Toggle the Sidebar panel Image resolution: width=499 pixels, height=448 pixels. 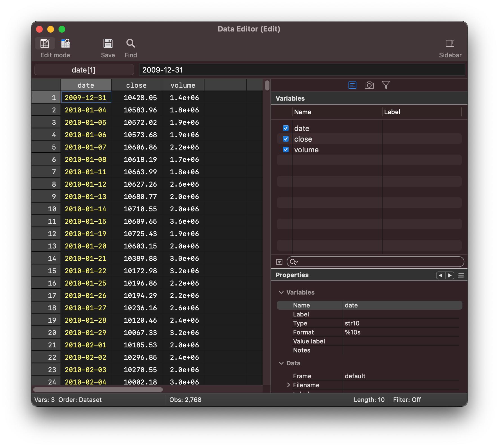point(450,43)
